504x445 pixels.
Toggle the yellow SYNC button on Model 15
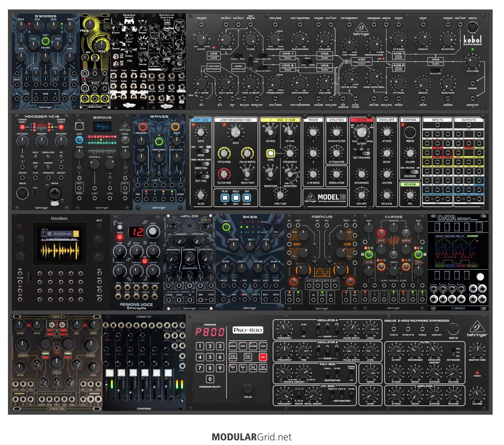click(271, 153)
